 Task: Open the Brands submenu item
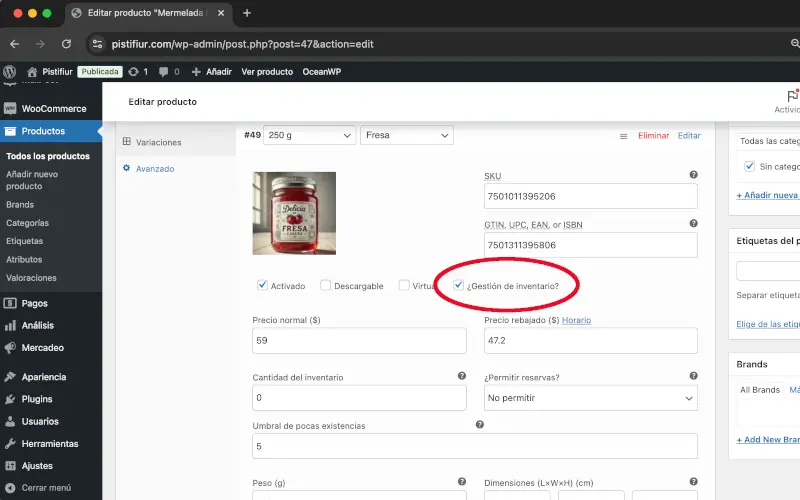(x=20, y=205)
